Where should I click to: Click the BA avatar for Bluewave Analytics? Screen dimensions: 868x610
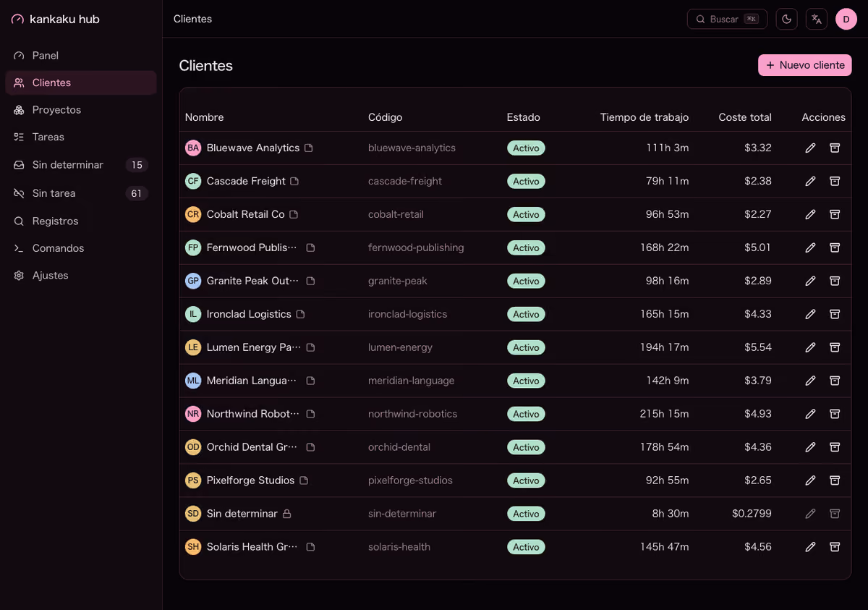point(193,148)
